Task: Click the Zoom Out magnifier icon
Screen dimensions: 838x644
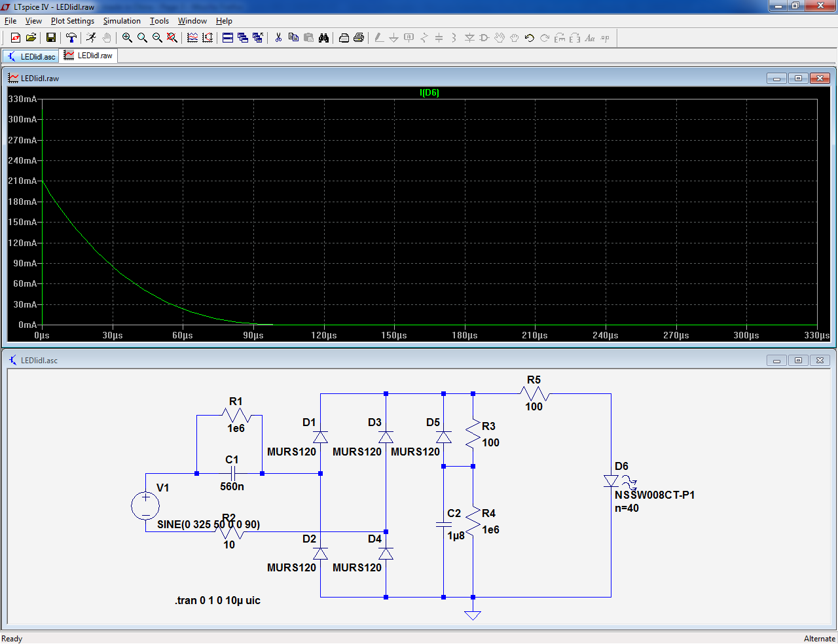Action: pyautogui.click(x=157, y=38)
